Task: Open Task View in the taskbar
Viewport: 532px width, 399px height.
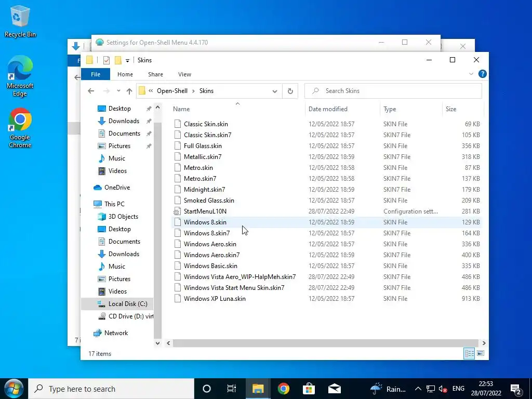Action: pyautogui.click(x=231, y=389)
